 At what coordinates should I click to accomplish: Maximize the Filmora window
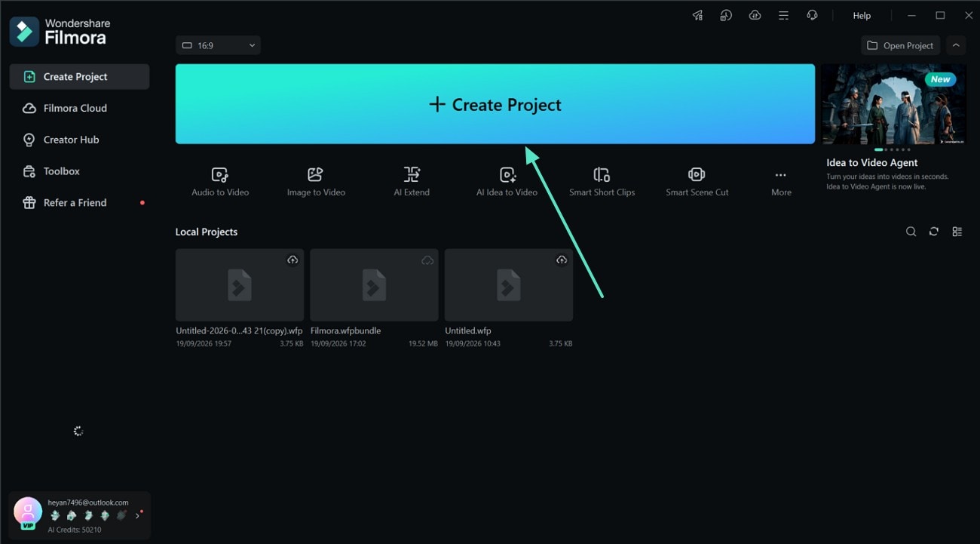click(940, 15)
